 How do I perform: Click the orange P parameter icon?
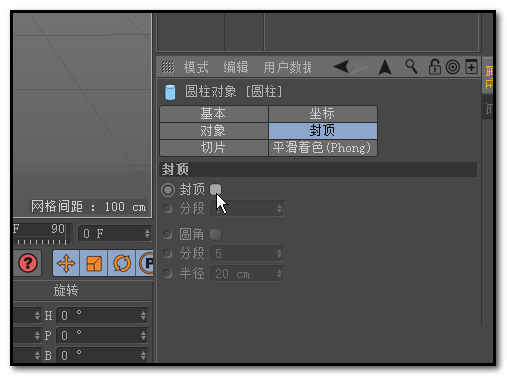point(146,263)
